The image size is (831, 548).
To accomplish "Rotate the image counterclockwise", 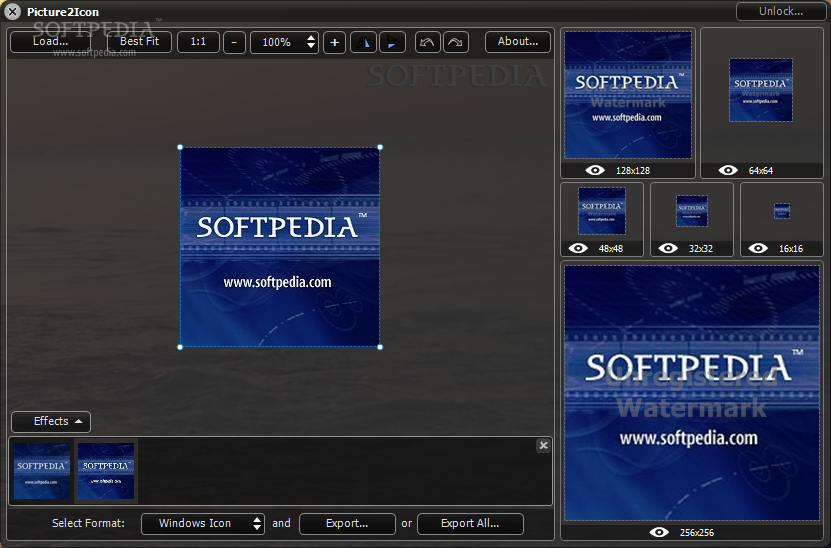I will point(427,42).
